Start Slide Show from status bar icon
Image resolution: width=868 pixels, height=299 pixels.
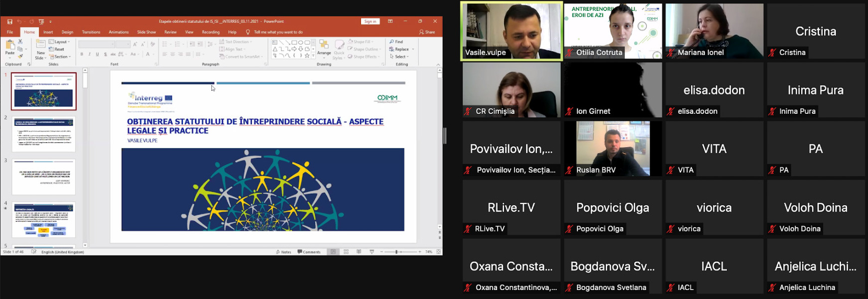(372, 252)
